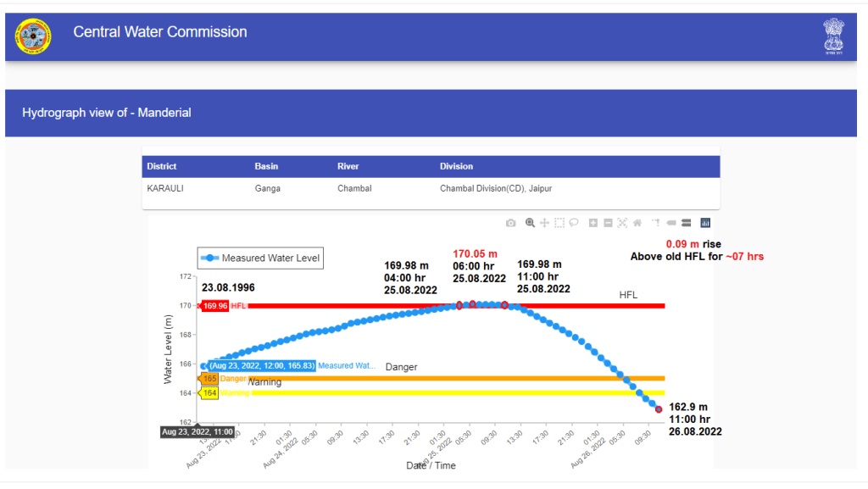Choose the Lasso Select tool
Viewport: 868px width, 489px height.
tap(574, 223)
